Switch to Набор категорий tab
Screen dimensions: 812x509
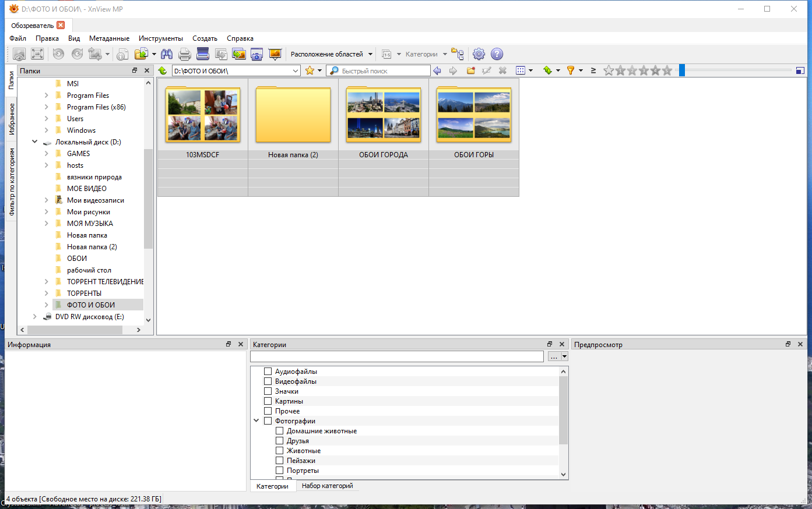328,486
